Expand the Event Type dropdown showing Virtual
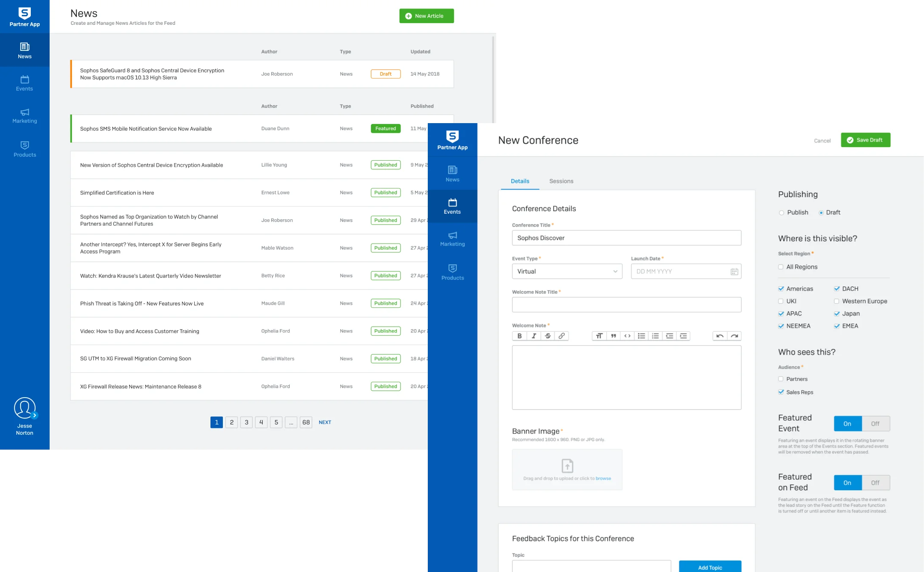 [567, 271]
